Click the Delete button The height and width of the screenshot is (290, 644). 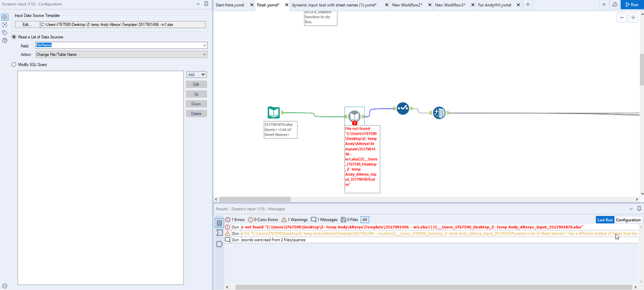click(197, 113)
